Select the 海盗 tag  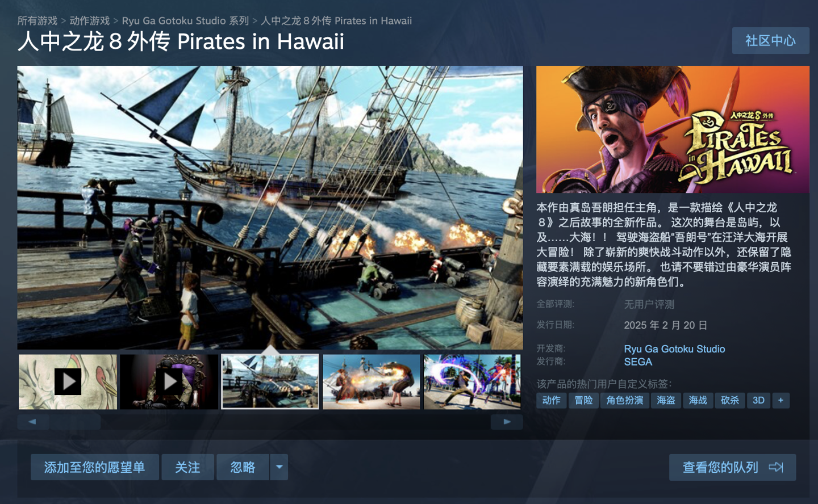click(666, 400)
